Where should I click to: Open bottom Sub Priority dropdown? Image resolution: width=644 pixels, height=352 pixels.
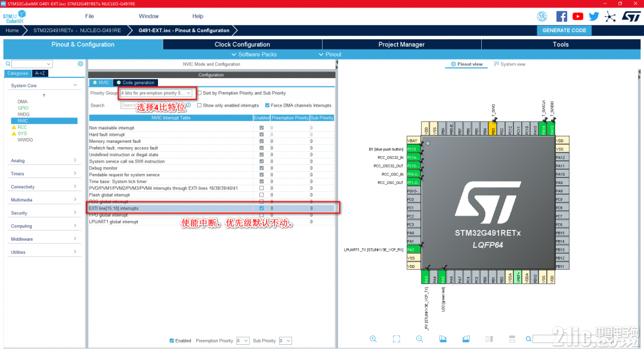[x=285, y=341]
